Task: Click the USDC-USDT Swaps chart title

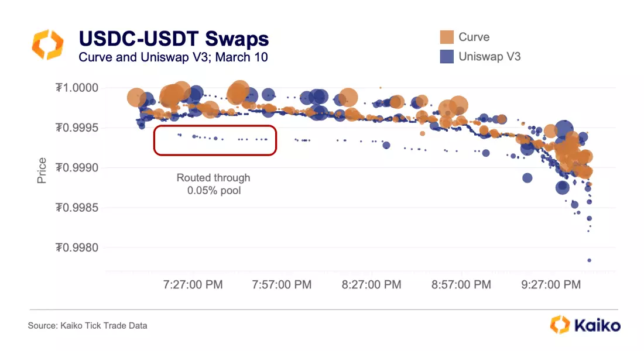Action: [x=174, y=39]
